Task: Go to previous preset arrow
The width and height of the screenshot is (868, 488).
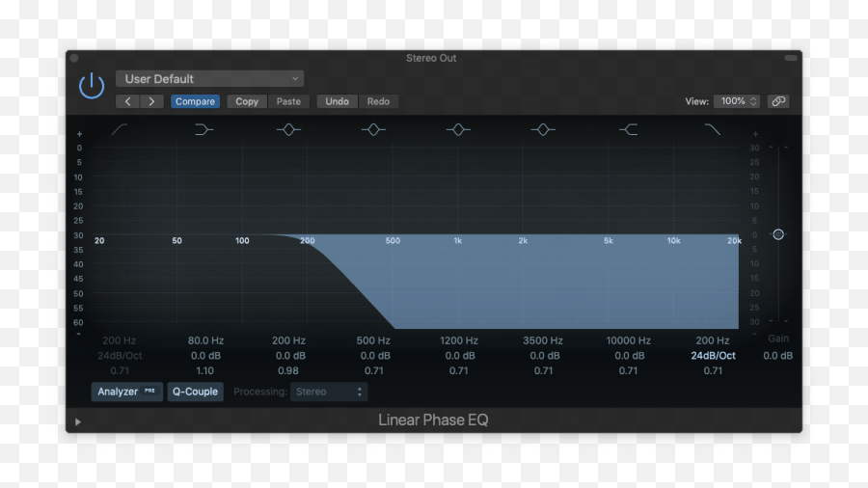Action: click(128, 101)
